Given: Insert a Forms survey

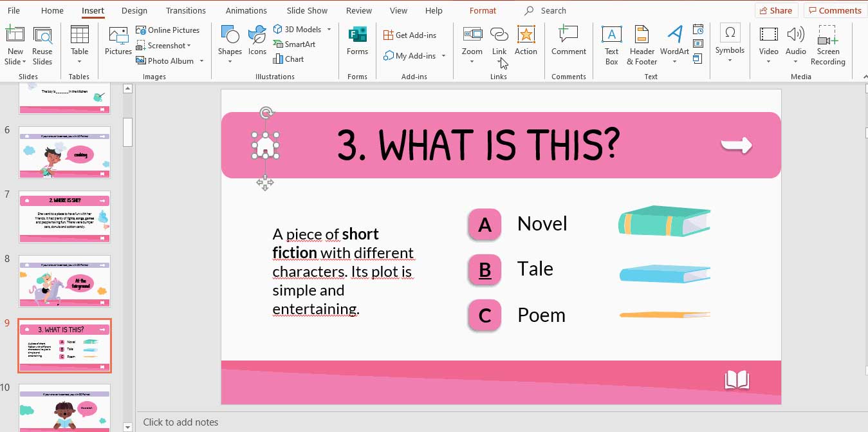Looking at the screenshot, I should coord(356,45).
